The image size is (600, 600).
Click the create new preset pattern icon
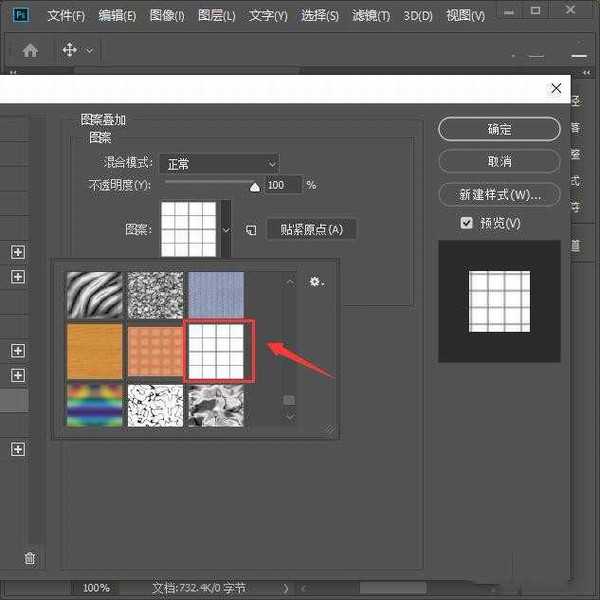click(x=251, y=231)
